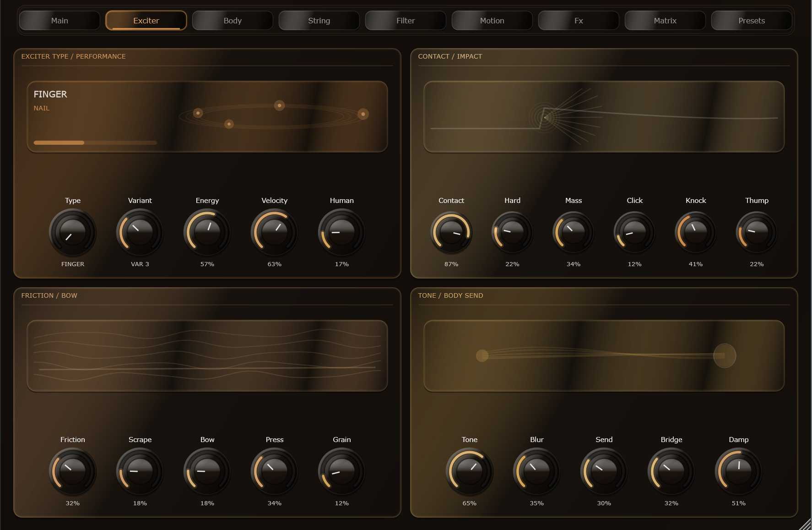The width and height of the screenshot is (812, 530).
Task: Open the Body tab
Action: pyautogui.click(x=233, y=21)
